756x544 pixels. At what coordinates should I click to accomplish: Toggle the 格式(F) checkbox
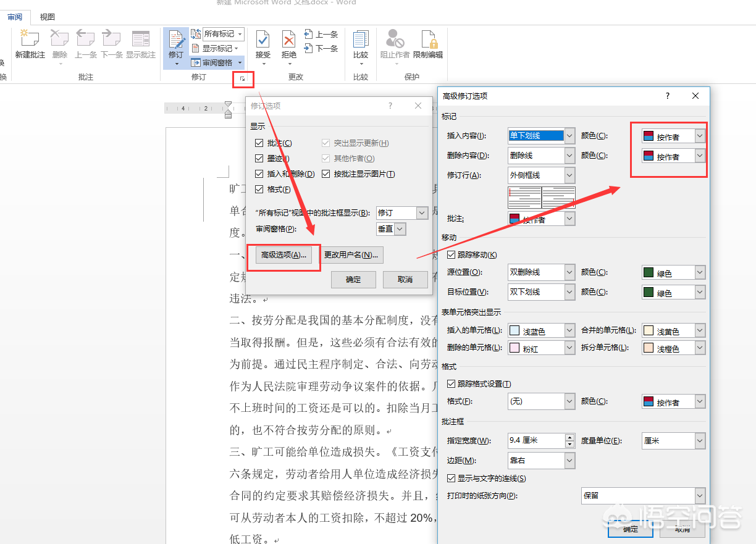click(x=259, y=190)
